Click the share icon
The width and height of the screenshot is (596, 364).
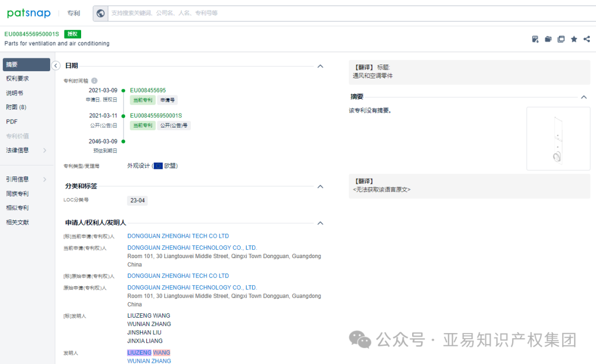[x=587, y=39]
